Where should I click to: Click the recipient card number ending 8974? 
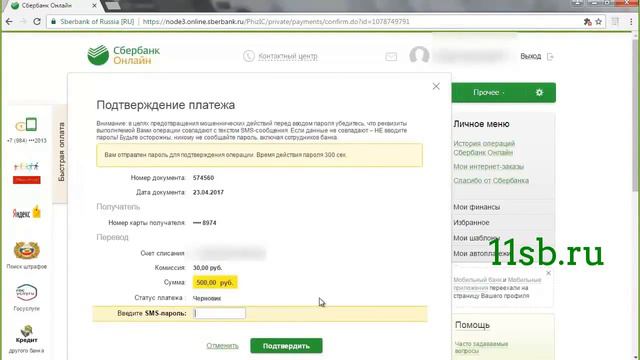tap(204, 223)
